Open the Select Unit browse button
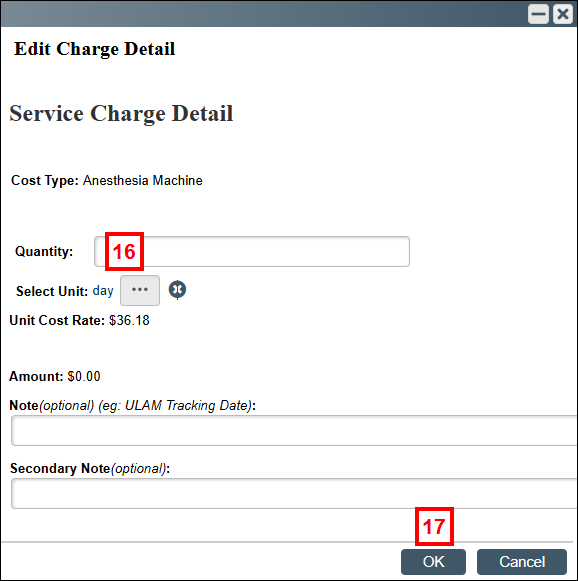This screenshot has width=578, height=581. point(140,290)
